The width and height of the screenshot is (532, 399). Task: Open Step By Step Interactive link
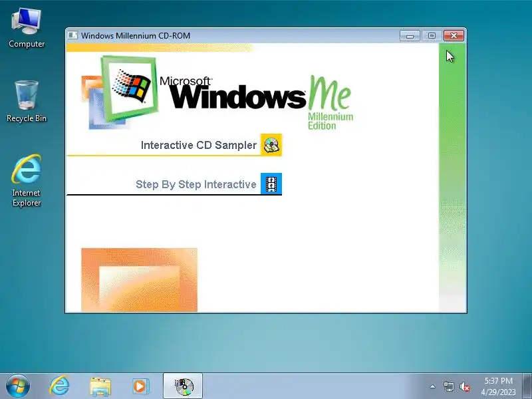196,184
